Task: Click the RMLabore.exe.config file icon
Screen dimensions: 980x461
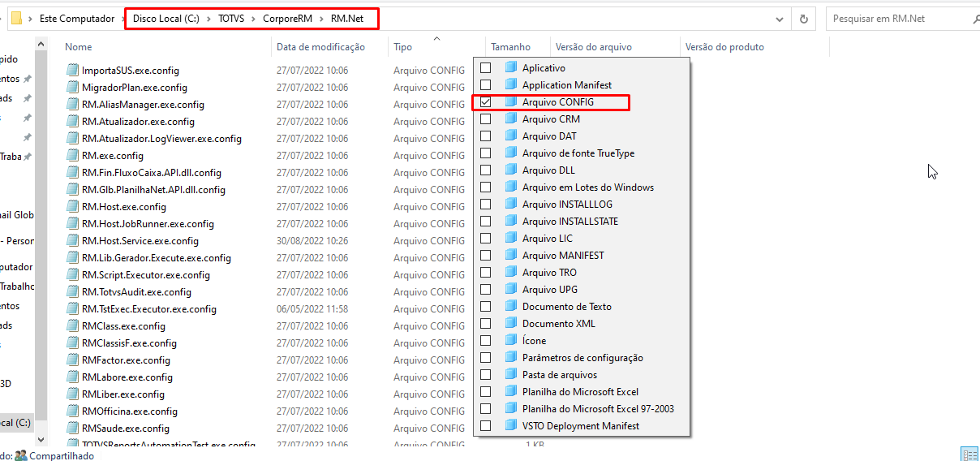Action: (72, 377)
